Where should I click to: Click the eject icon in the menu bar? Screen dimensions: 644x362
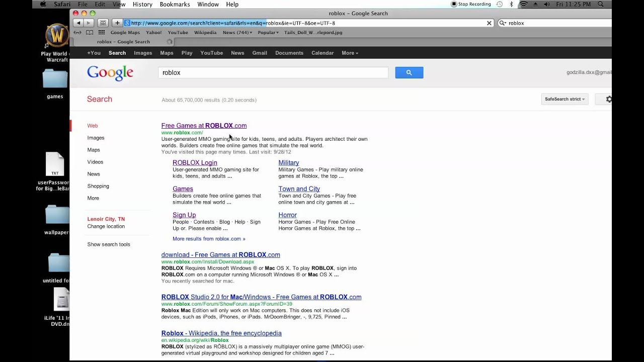(x=536, y=4)
